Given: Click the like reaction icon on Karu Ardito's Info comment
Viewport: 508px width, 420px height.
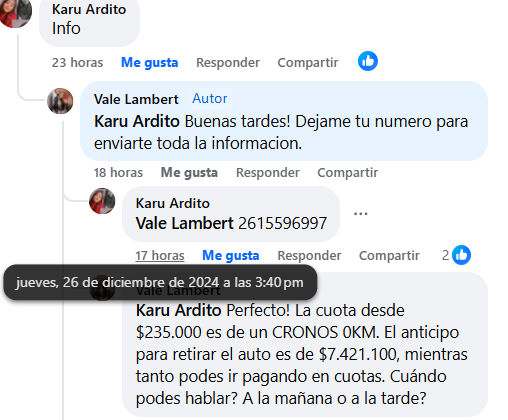Looking at the screenshot, I should point(368,61).
